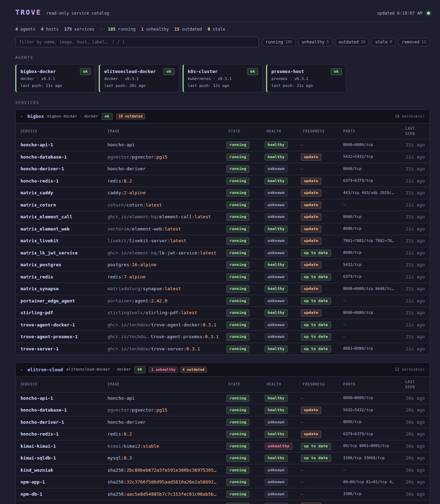Click the ok badge in the elitron-cloud header
This screenshot has height=504, width=440.
[x=140, y=369]
